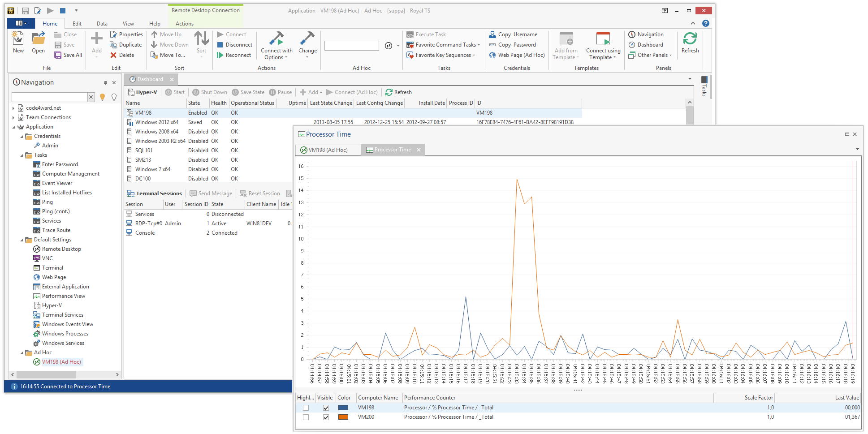868x434 pixels.
Task: Open the Actions ribbon tab
Action: pyautogui.click(x=185, y=24)
